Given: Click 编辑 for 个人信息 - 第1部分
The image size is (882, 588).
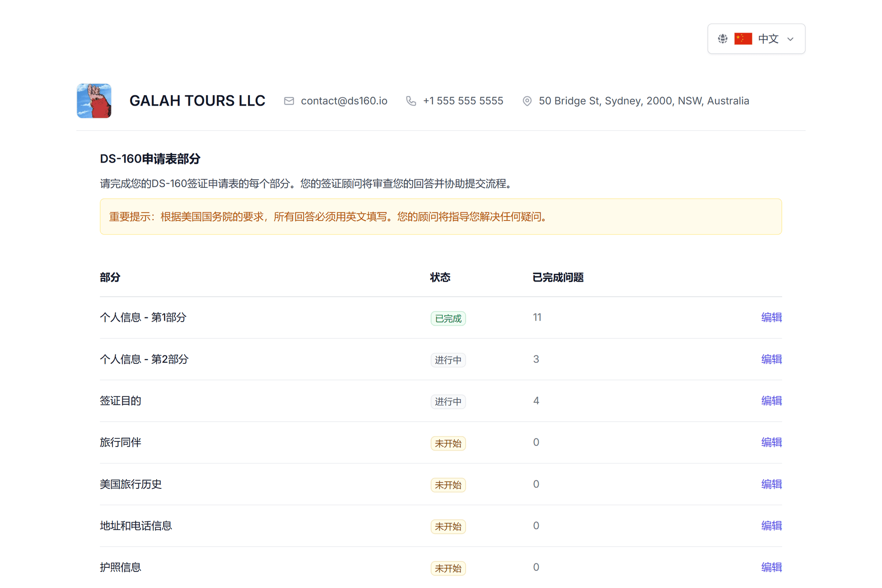Looking at the screenshot, I should (x=771, y=317).
